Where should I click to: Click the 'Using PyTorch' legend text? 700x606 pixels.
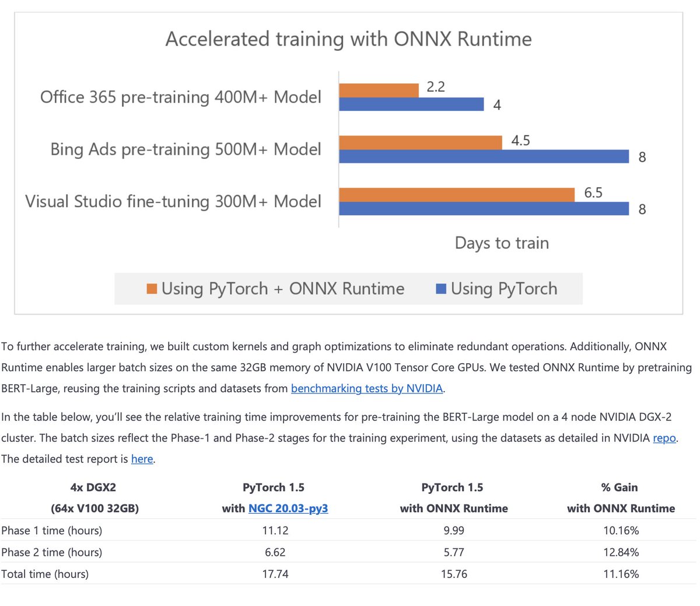coord(504,288)
